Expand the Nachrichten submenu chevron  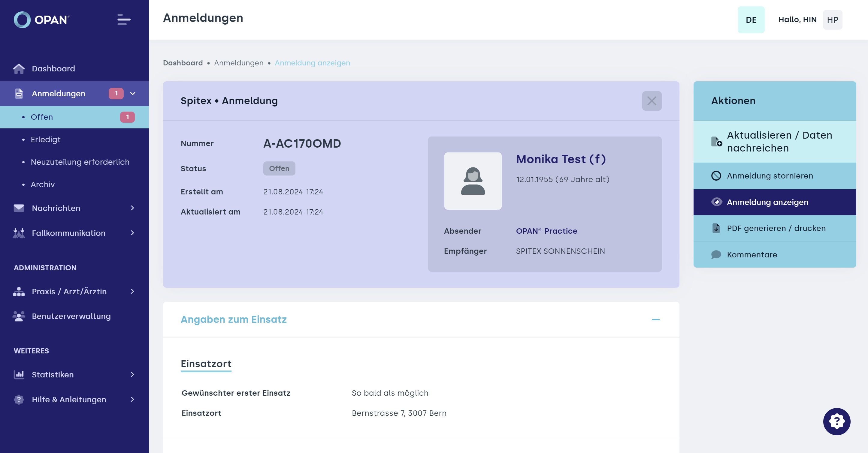[x=132, y=208]
